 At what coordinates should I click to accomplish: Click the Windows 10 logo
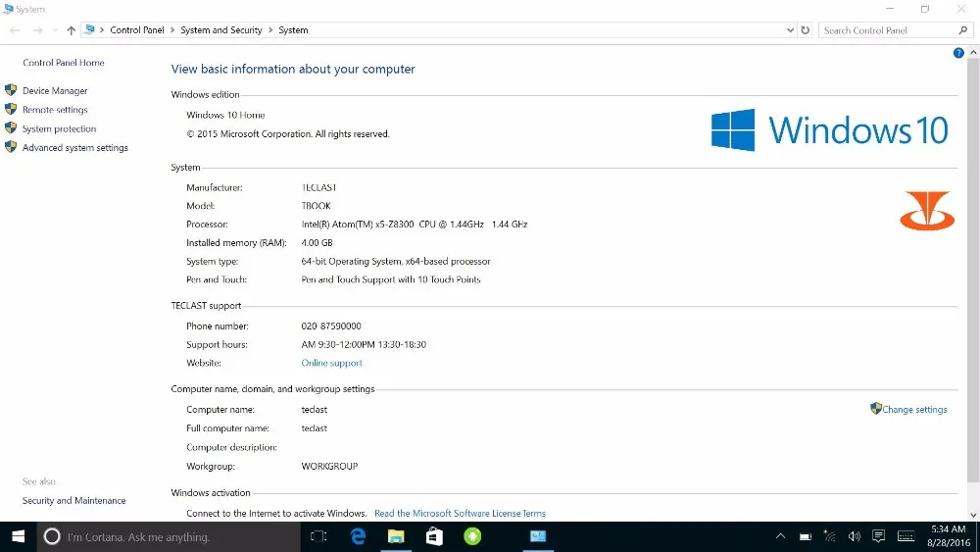(829, 130)
